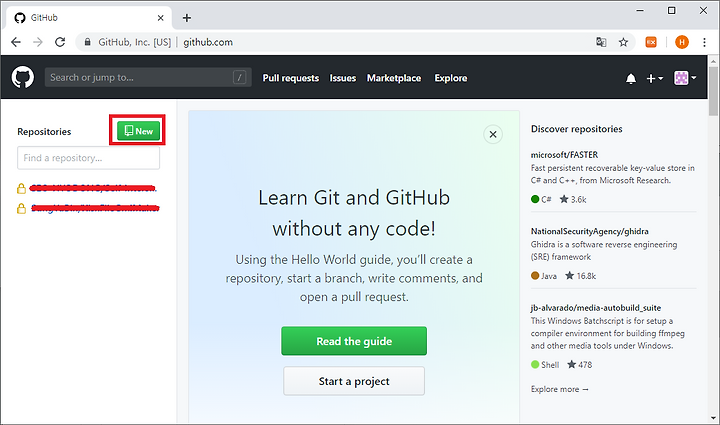Maximize the browser window

click(x=671, y=10)
